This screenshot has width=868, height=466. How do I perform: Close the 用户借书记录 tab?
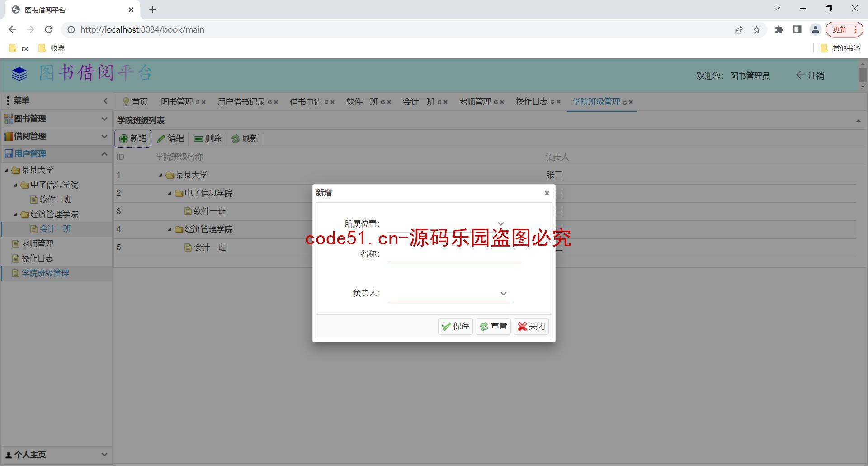point(276,102)
